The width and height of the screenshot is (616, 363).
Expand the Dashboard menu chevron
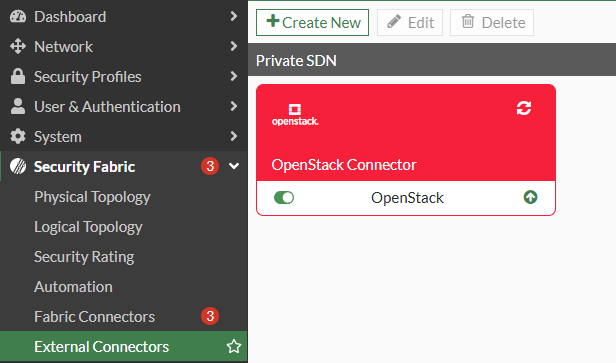(x=234, y=16)
